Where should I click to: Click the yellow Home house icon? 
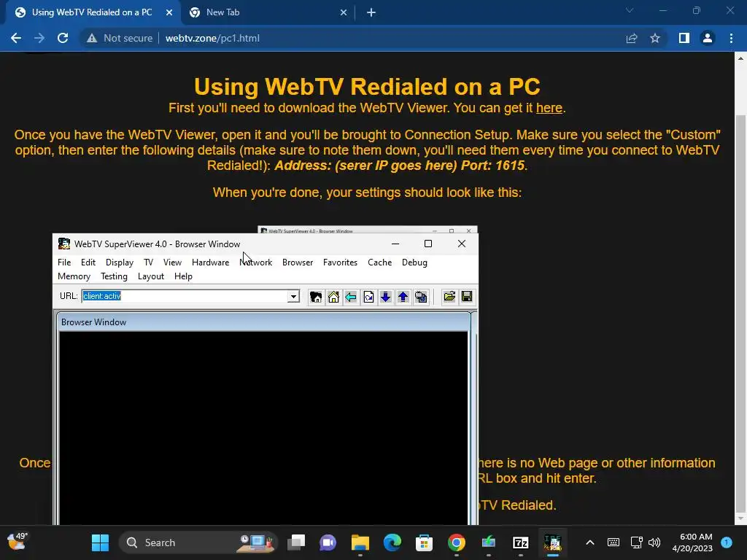(x=333, y=297)
